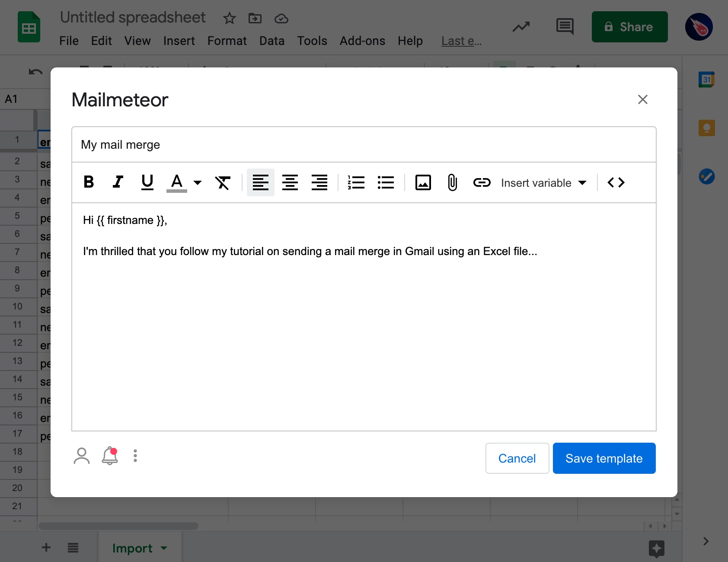728x562 pixels.
Task: Click into the email body text area
Action: coord(364,316)
